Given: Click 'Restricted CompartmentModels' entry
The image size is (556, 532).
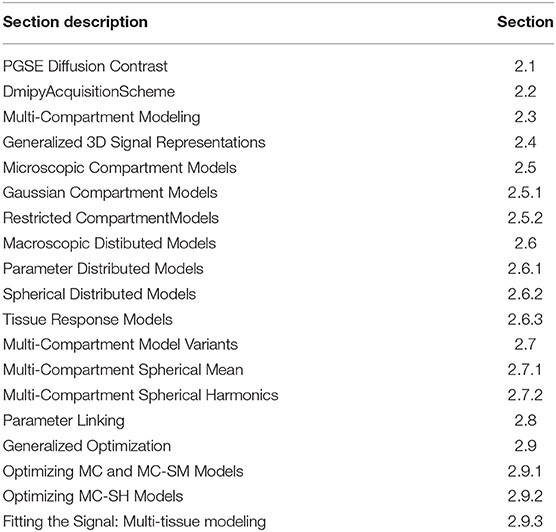Looking at the screenshot, I should pos(111,218).
